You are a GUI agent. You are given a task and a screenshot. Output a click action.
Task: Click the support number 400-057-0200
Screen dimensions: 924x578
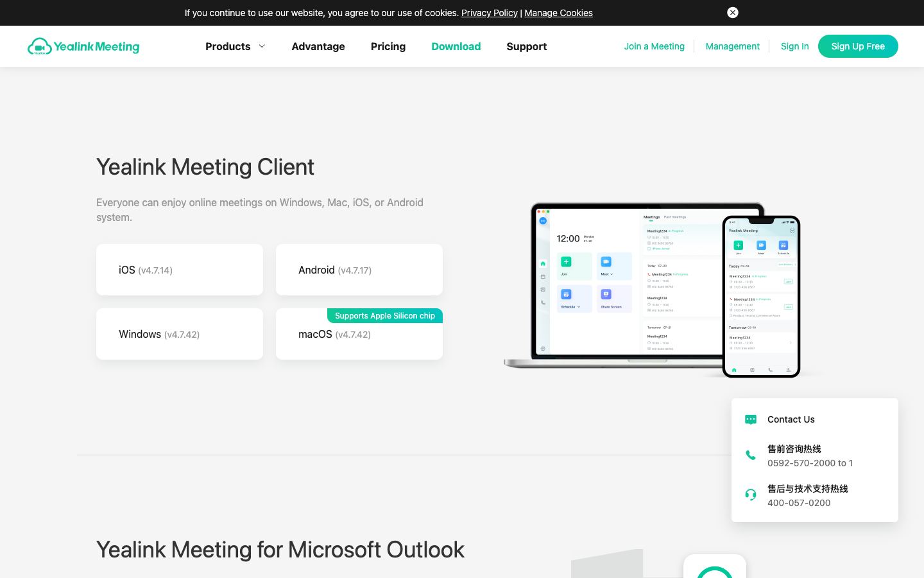click(799, 503)
